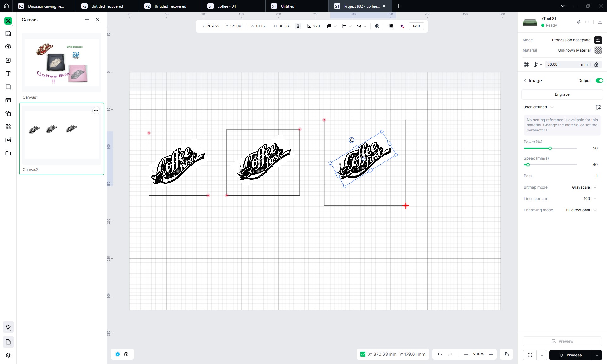The width and height of the screenshot is (607, 364).
Task: Close the Canvas panel
Action: tap(98, 20)
